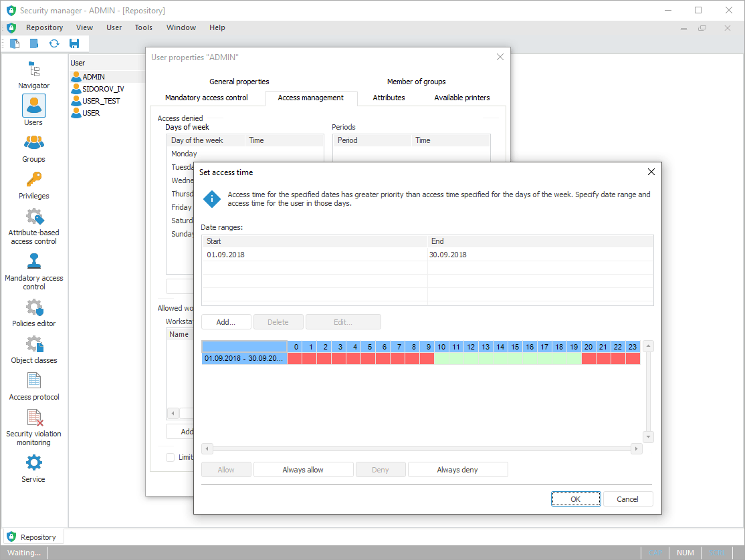Switch to the Attributes tab
The image size is (745, 560).
(389, 98)
